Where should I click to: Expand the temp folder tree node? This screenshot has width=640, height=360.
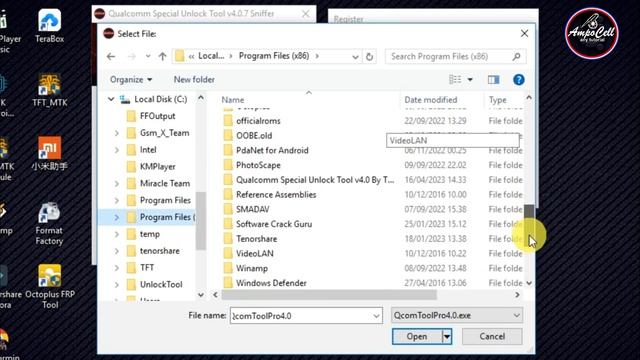pos(116,234)
